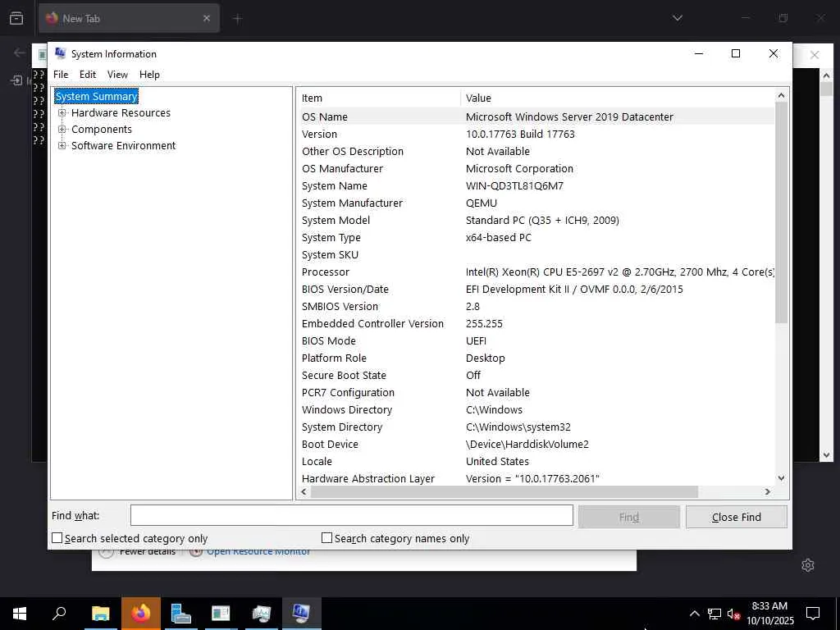Click the Firefox back arrow
Screen dimensions: 840x630
[20, 52]
